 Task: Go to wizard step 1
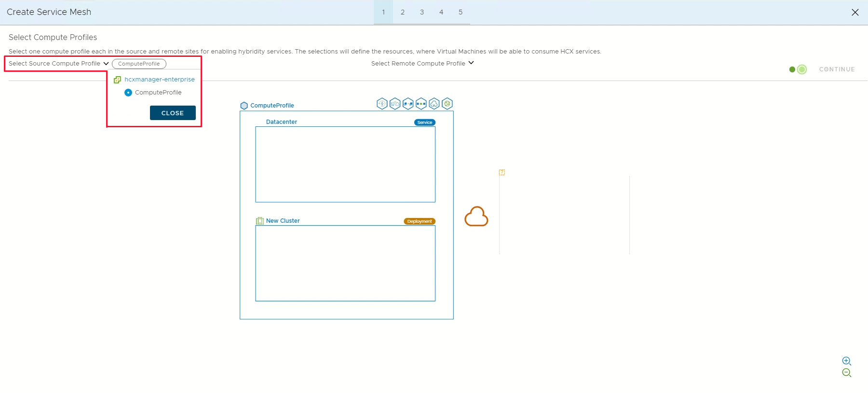[x=383, y=12]
